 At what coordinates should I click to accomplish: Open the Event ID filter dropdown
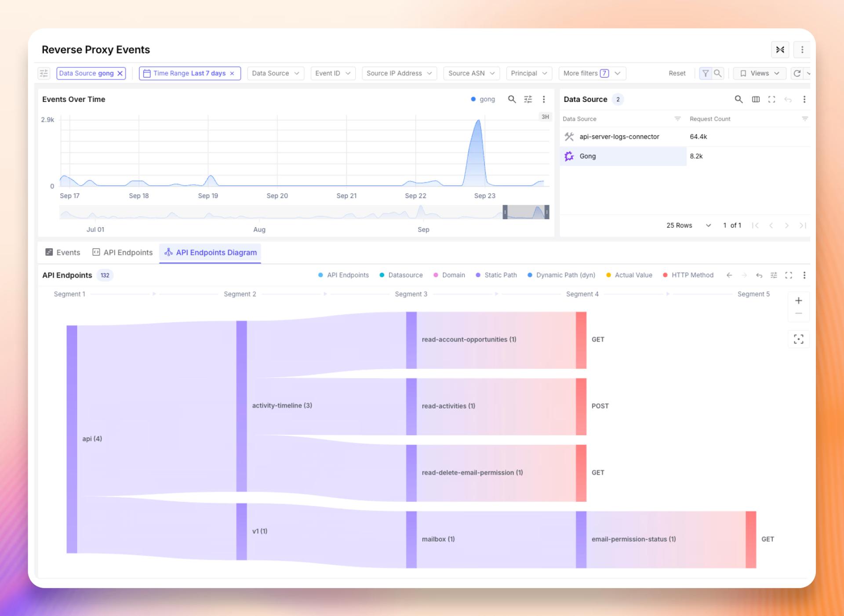click(x=333, y=73)
